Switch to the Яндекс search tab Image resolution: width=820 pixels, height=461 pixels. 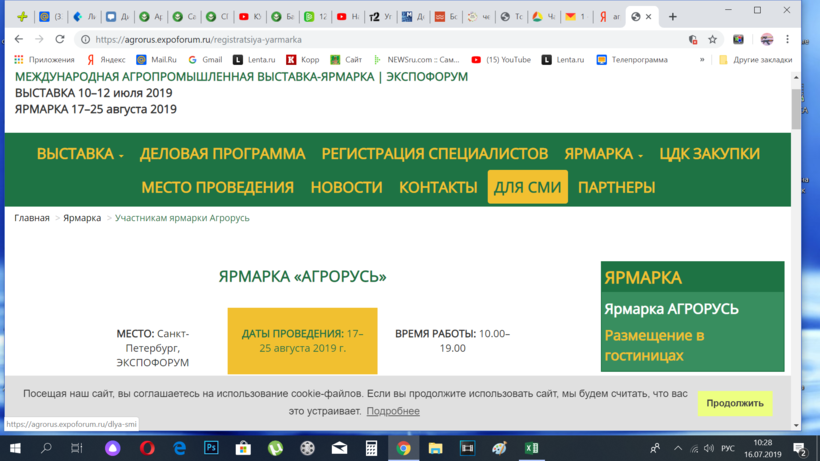(609, 17)
